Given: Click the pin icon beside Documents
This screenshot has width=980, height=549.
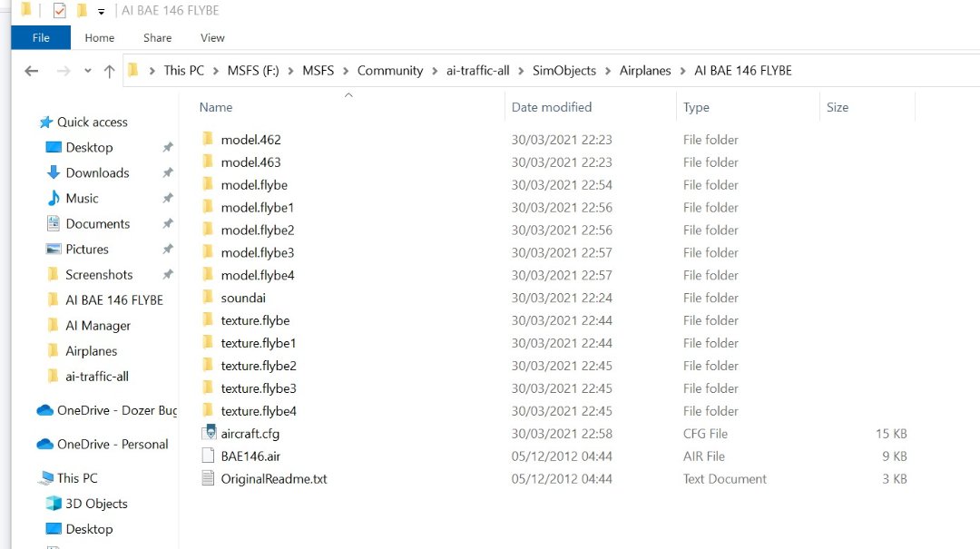Looking at the screenshot, I should [x=168, y=224].
